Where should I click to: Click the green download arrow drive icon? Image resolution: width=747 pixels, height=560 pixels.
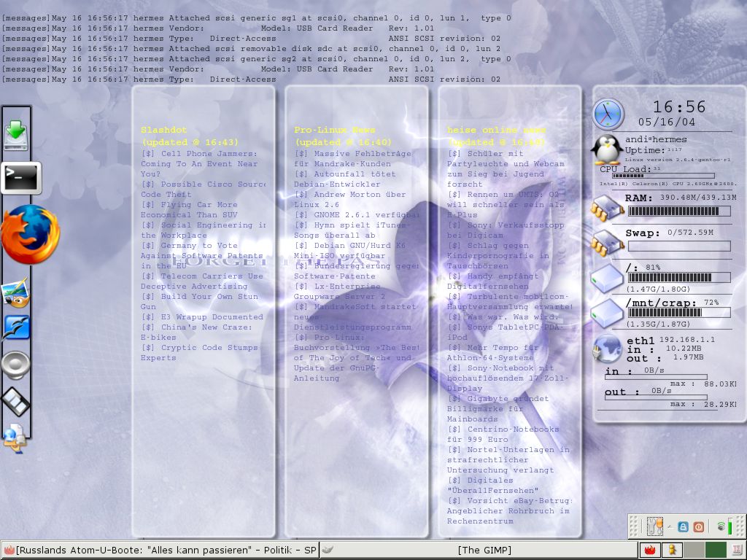[x=16, y=133]
